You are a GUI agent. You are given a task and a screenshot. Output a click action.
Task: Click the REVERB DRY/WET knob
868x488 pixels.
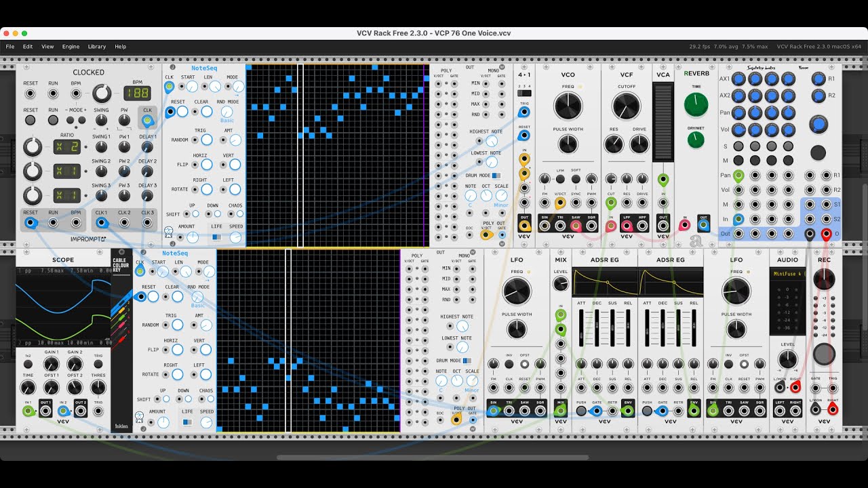click(696, 140)
